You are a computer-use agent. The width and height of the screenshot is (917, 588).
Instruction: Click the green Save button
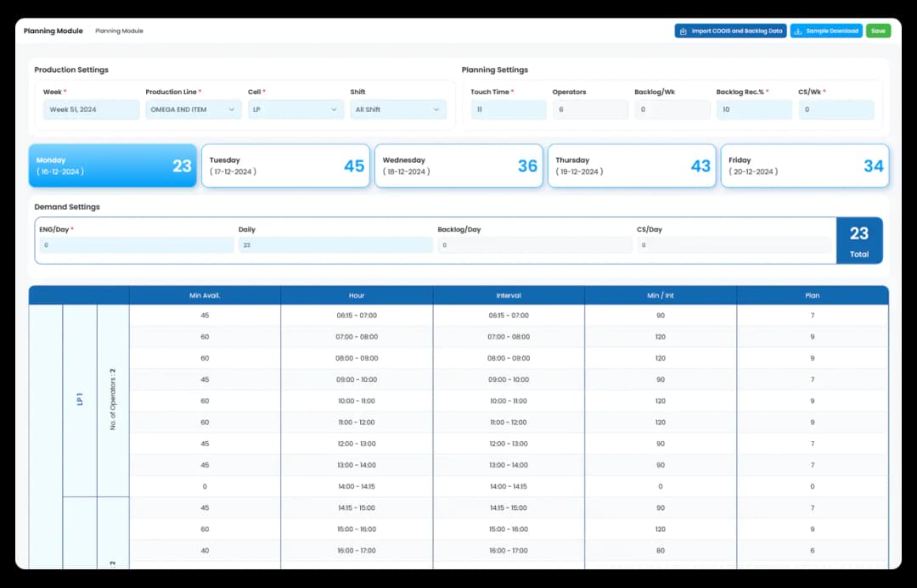pos(877,30)
